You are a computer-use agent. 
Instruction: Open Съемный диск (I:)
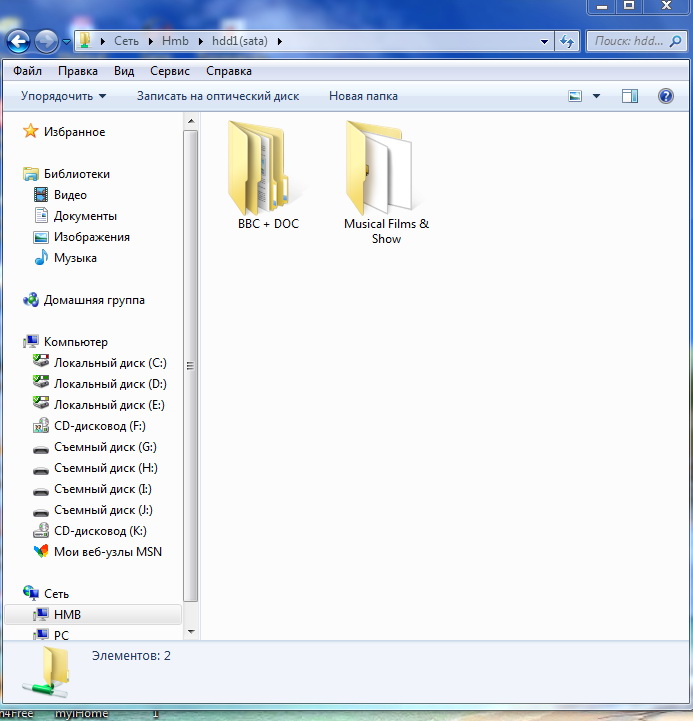103,489
